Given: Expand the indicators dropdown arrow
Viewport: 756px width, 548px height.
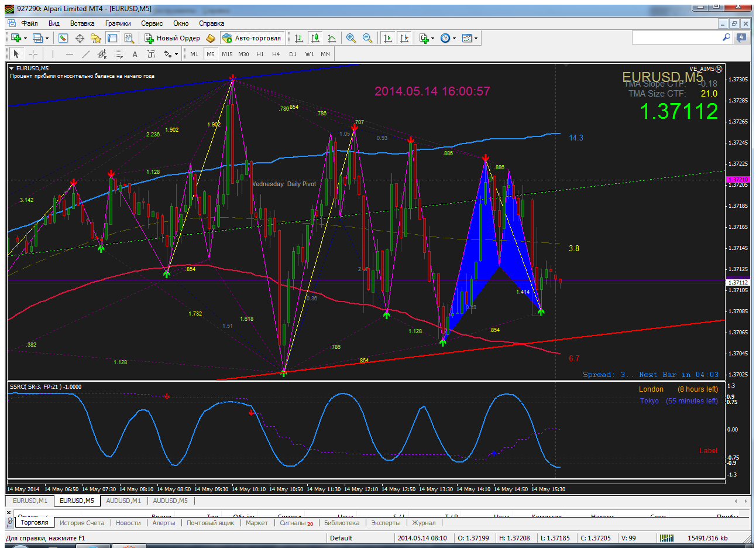Looking at the screenshot, I should click(433, 39).
